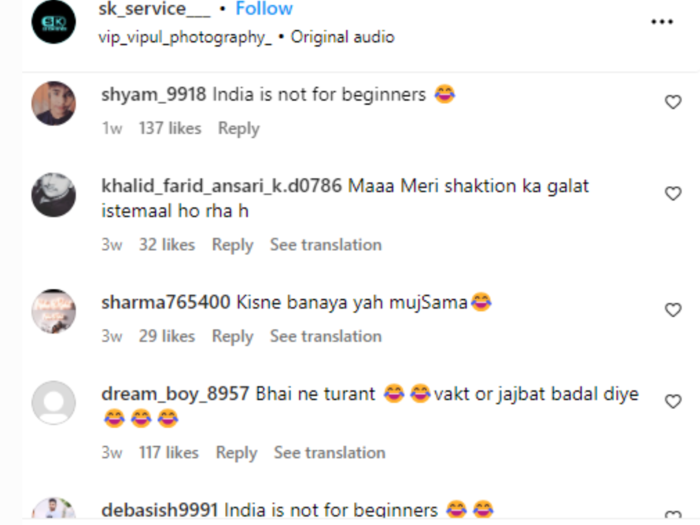700x525 pixels.
Task: Reply to khalid_farid_ansari_k.d0786's comment
Action: (x=232, y=245)
